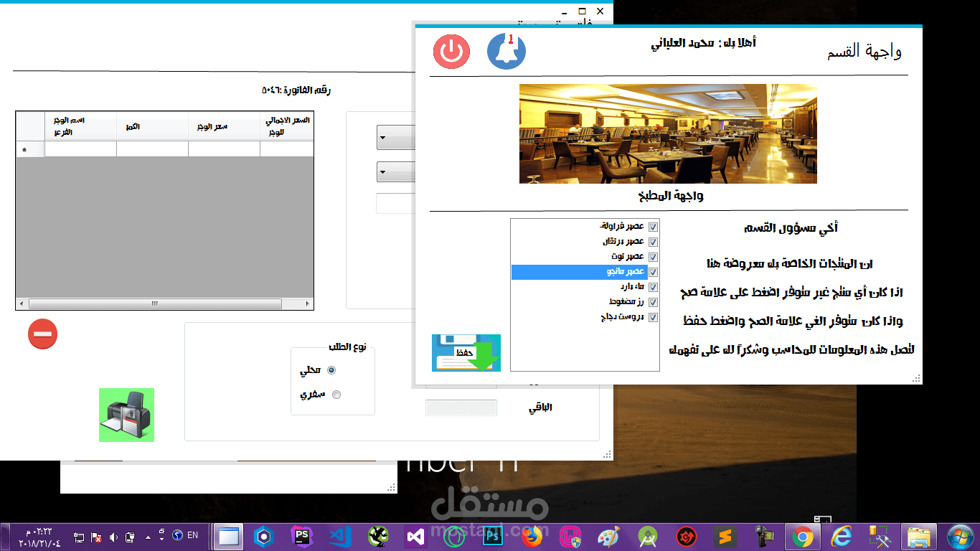Viewport: 980px width, 551px height.
Task: Click the أخي مسؤول القسم heading text
Action: click(x=791, y=228)
